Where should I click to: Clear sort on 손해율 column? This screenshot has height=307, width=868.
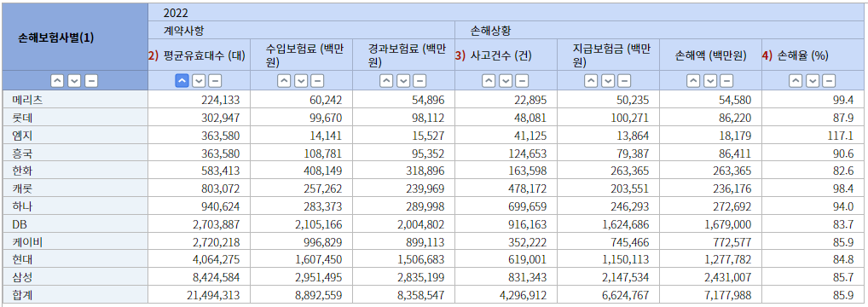829,81
